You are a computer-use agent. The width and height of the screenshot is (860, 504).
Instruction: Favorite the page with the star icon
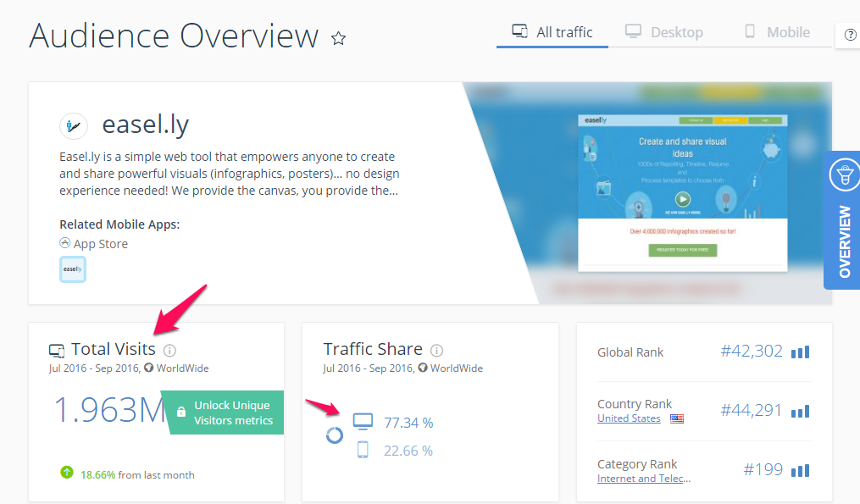[338, 38]
